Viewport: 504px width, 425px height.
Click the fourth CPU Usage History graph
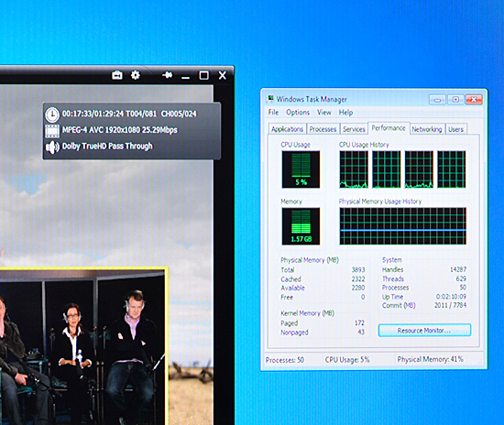pyautogui.click(x=451, y=169)
